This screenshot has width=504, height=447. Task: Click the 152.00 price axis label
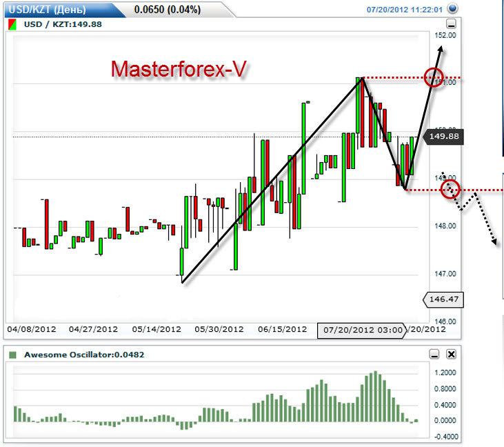click(445, 35)
